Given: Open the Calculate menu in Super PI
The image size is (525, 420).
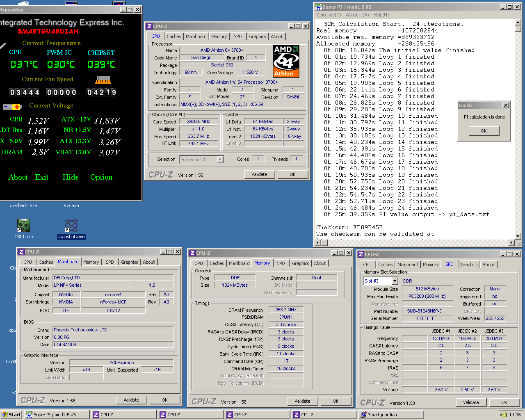Looking at the screenshot, I should (329, 15).
